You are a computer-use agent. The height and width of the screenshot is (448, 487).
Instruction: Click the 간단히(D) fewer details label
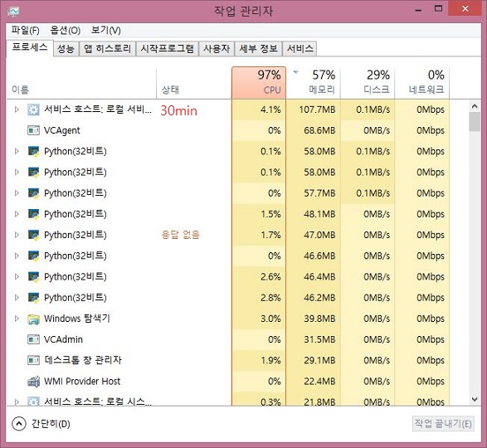click(51, 424)
